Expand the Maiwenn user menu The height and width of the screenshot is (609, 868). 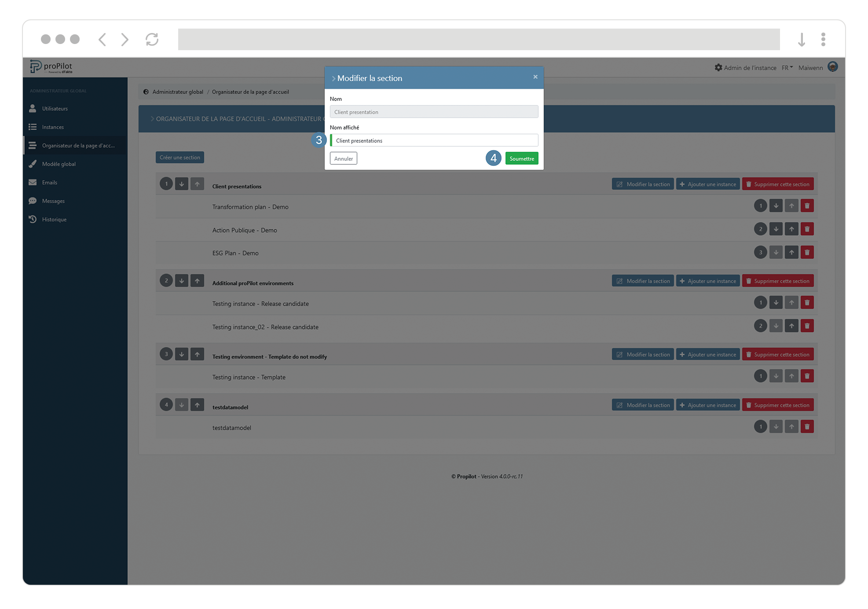click(810, 67)
